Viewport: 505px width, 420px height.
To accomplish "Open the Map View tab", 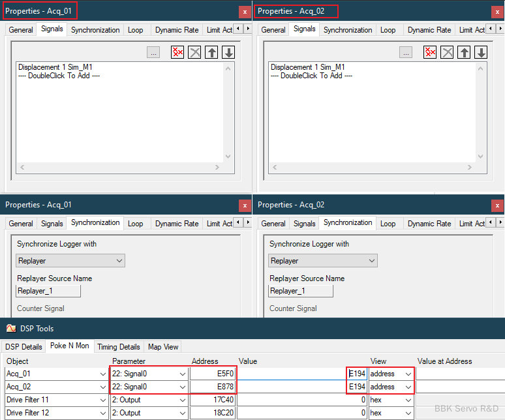I will [x=162, y=347].
